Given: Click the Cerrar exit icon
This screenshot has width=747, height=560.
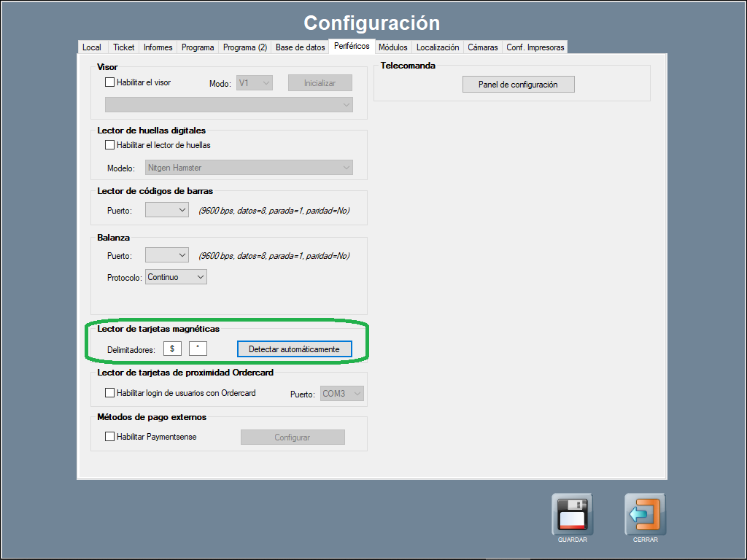Looking at the screenshot, I should [645, 514].
